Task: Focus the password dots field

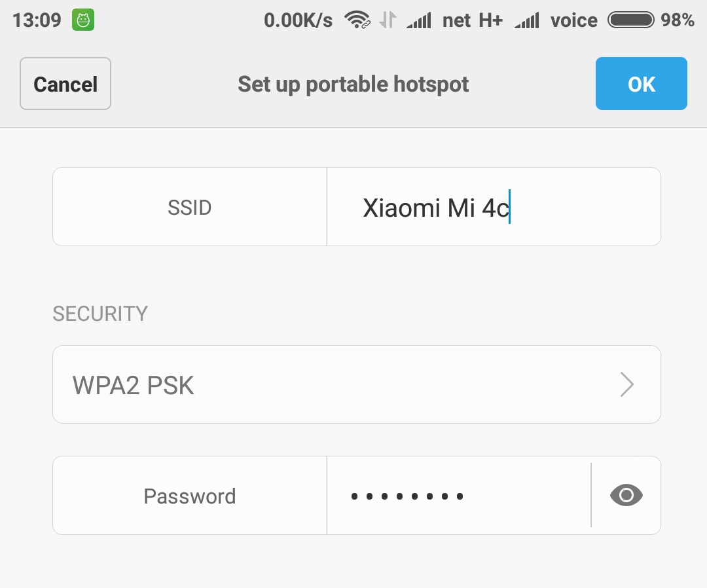Action: 458,495
